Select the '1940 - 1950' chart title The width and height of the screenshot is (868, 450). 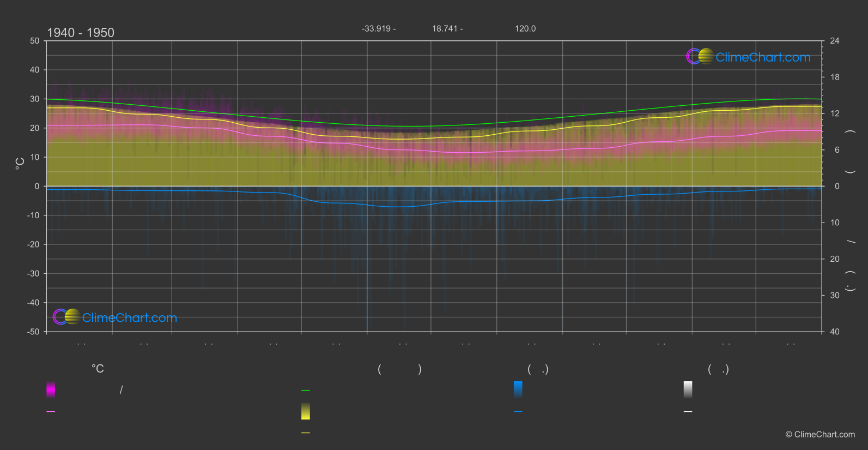(x=81, y=33)
